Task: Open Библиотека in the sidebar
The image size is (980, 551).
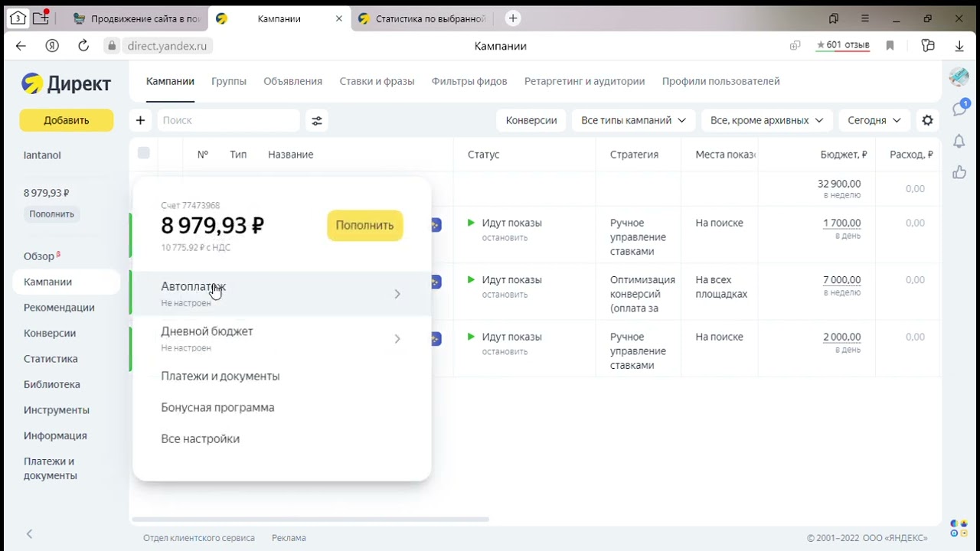Action: coord(51,384)
